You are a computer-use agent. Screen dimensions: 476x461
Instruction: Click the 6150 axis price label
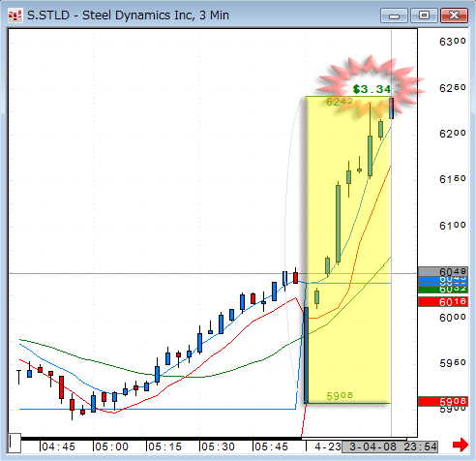(453, 179)
